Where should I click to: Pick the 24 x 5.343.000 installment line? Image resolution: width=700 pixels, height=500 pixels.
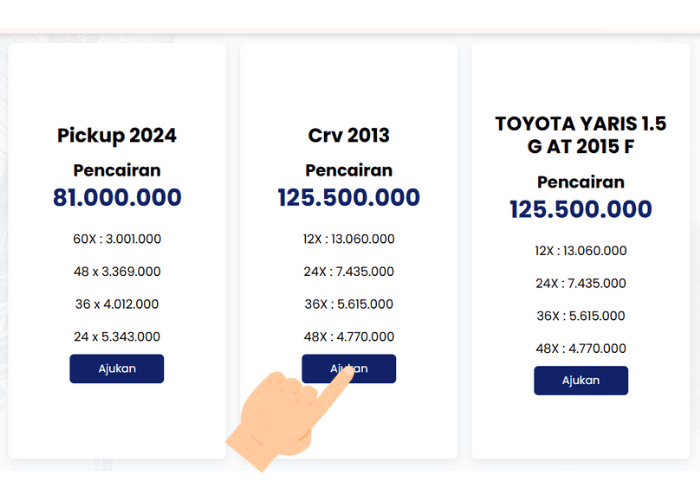[116, 336]
